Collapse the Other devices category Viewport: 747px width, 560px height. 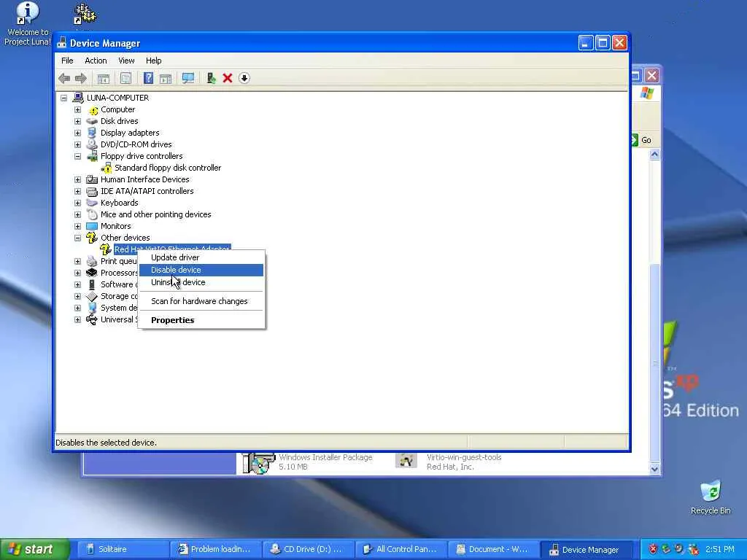pos(77,238)
